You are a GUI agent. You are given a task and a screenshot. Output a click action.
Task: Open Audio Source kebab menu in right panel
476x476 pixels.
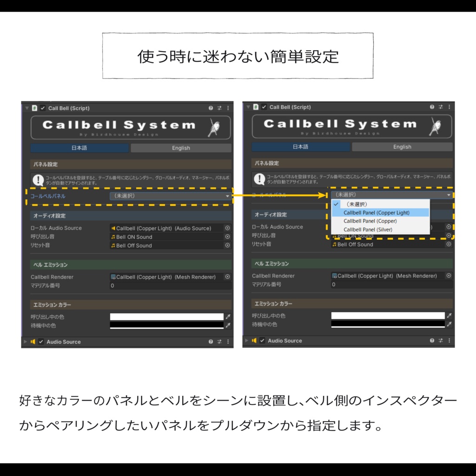pyautogui.click(x=450, y=340)
